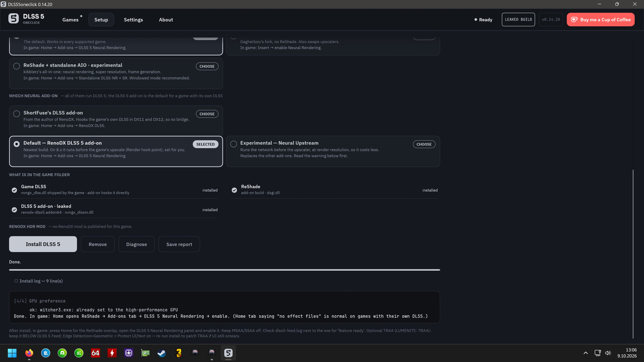Launch Steam from the taskbar
The height and width of the screenshot is (362, 644).
(162, 353)
